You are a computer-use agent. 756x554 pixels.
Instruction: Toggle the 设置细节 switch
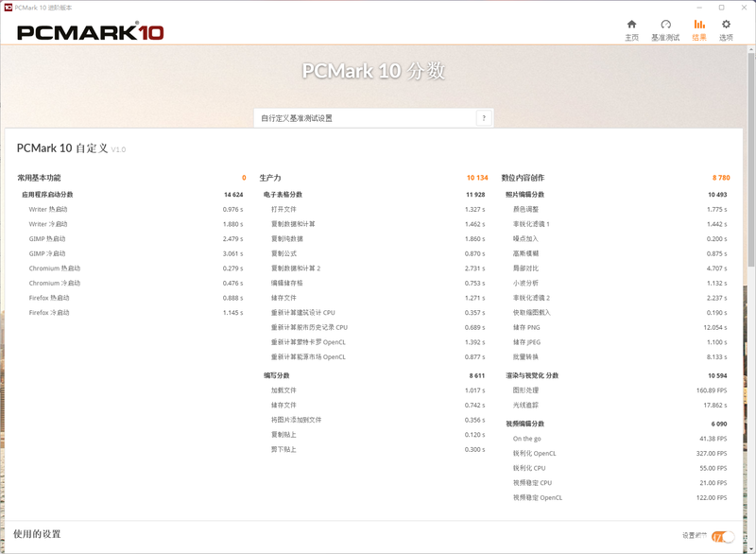click(723, 536)
